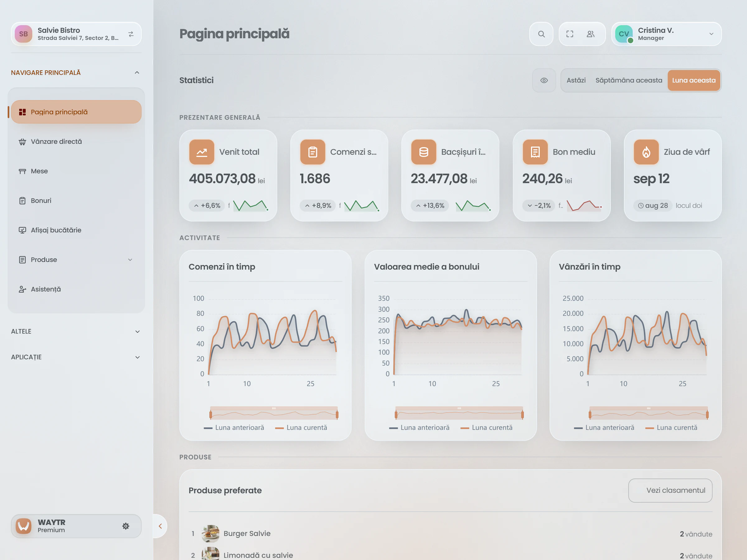Open the users icon in header
This screenshot has width=747, height=560.
(590, 34)
